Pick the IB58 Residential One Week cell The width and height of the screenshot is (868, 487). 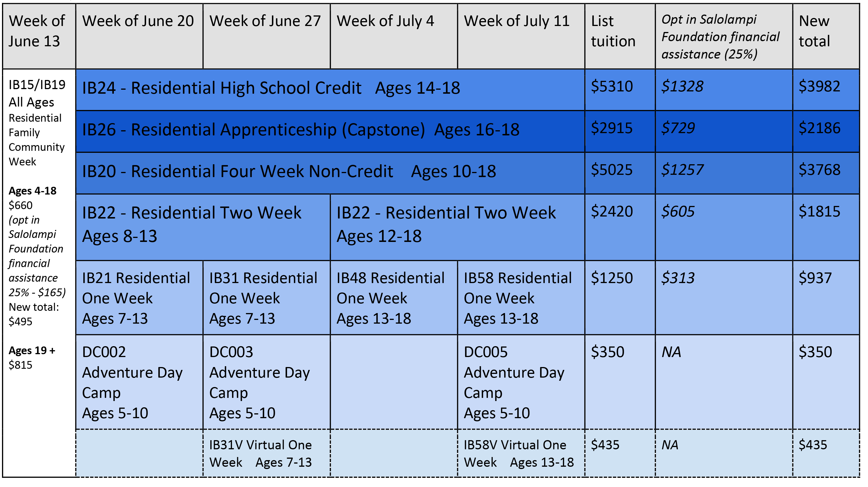(518, 298)
